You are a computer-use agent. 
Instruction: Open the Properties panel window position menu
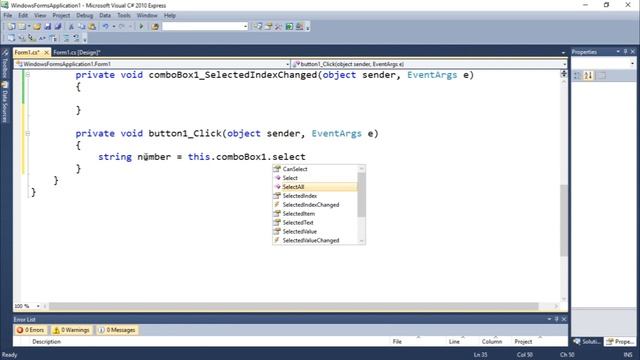[x=618, y=52]
